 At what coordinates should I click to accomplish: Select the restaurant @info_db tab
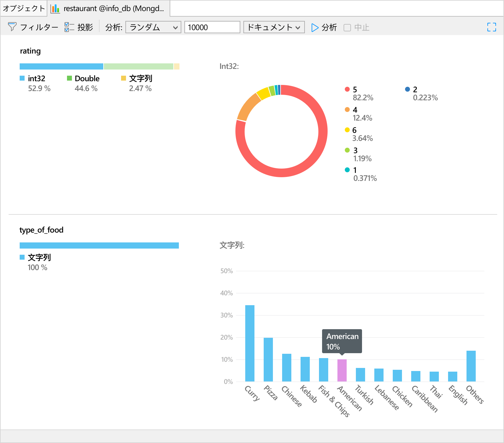tap(113, 8)
